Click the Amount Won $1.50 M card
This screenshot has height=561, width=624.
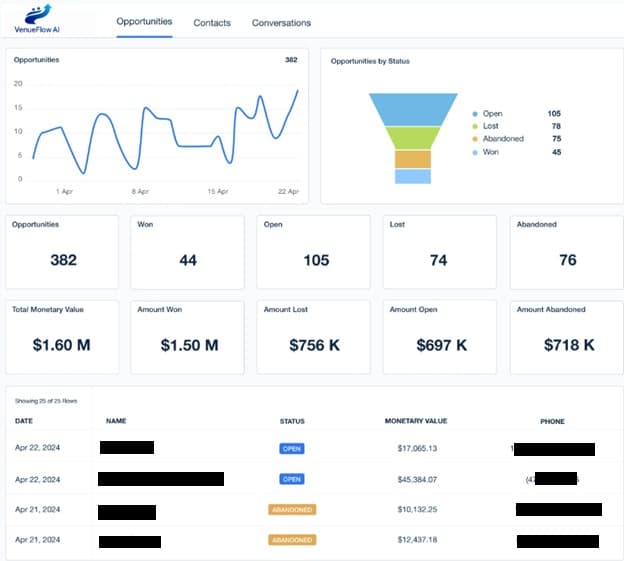click(x=187, y=337)
